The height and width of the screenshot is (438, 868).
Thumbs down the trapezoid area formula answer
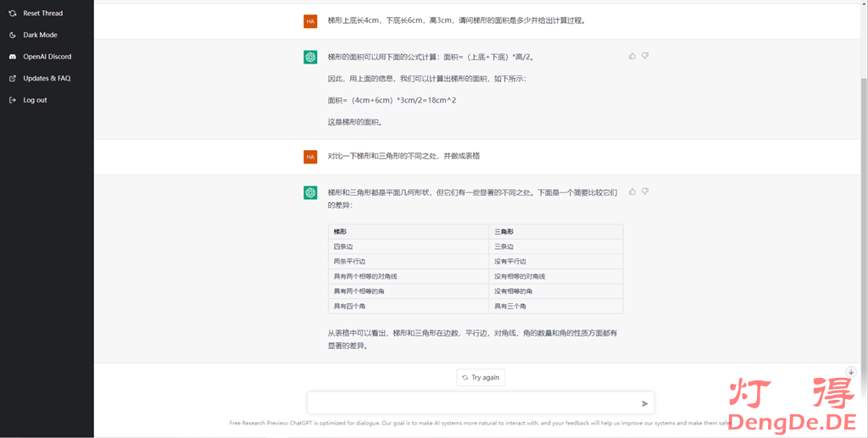[x=645, y=56]
